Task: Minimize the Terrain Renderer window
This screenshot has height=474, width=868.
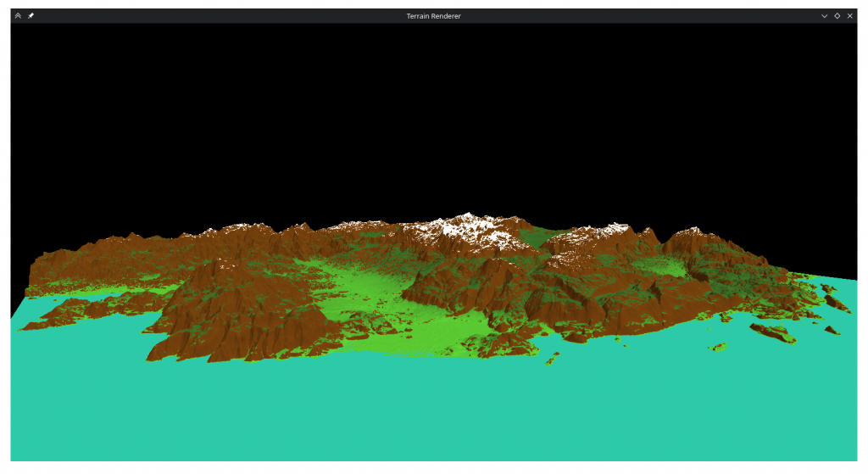Action: [x=824, y=15]
